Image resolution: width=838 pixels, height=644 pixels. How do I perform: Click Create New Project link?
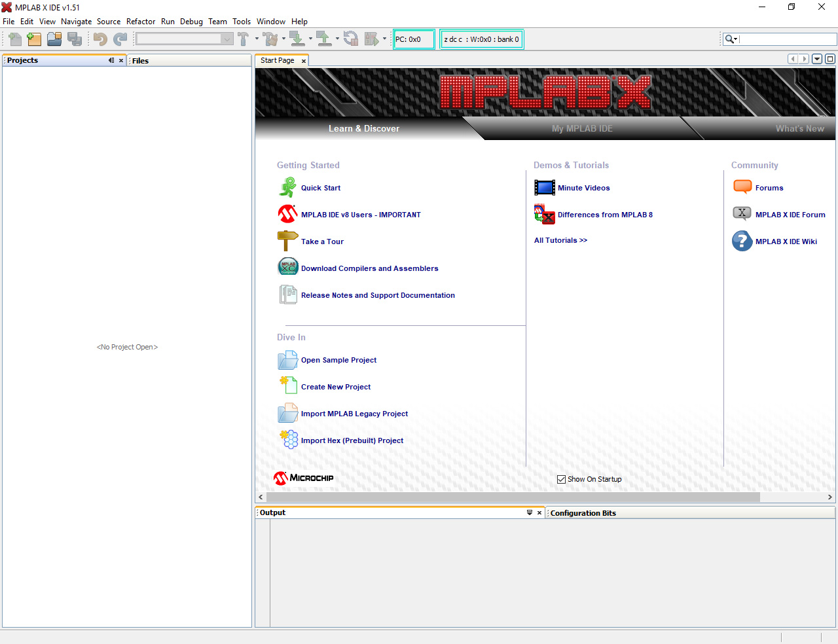click(x=336, y=387)
